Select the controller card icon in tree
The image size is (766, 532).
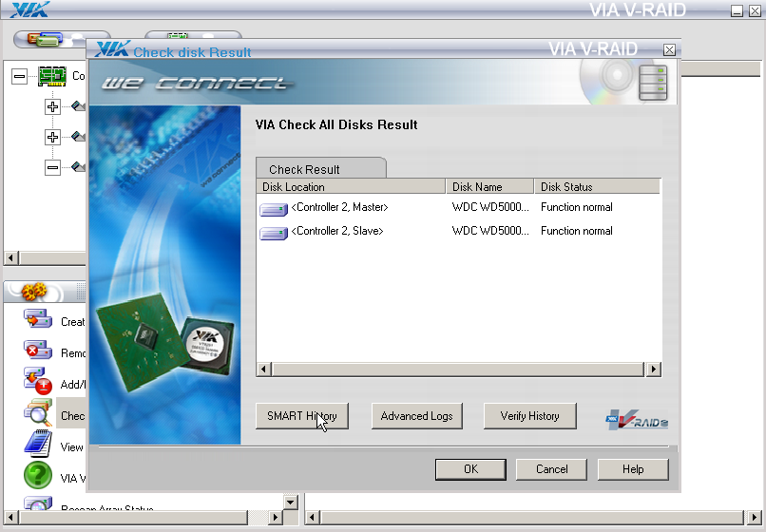coord(52,76)
